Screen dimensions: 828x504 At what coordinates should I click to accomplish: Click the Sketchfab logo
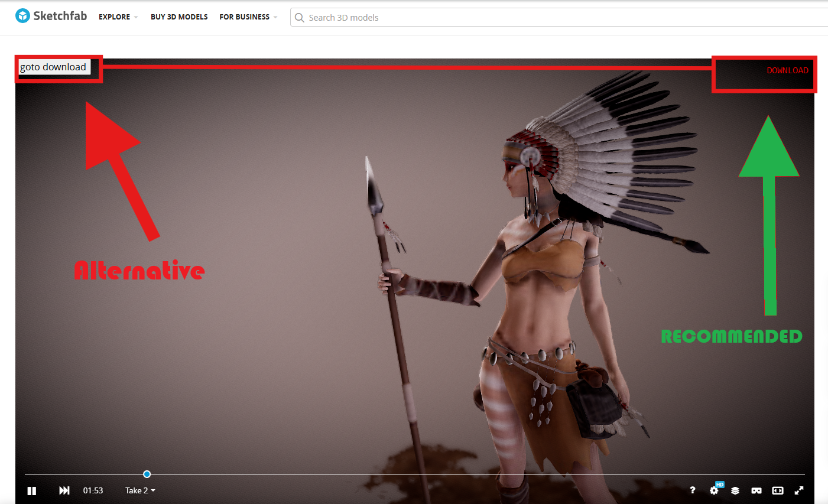click(x=51, y=16)
